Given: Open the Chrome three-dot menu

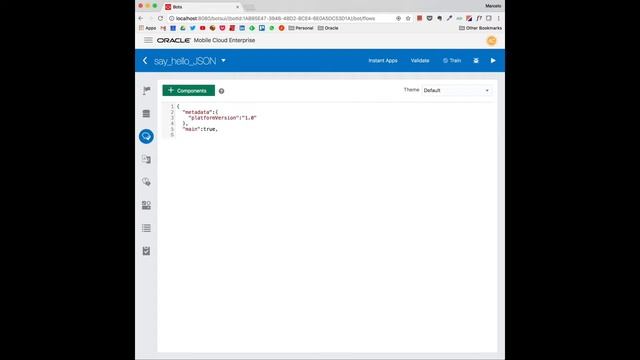Looking at the screenshot, I should [x=498, y=18].
